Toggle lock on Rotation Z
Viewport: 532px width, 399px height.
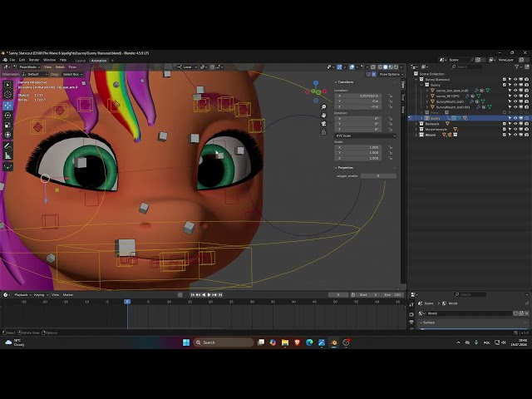[x=391, y=130]
